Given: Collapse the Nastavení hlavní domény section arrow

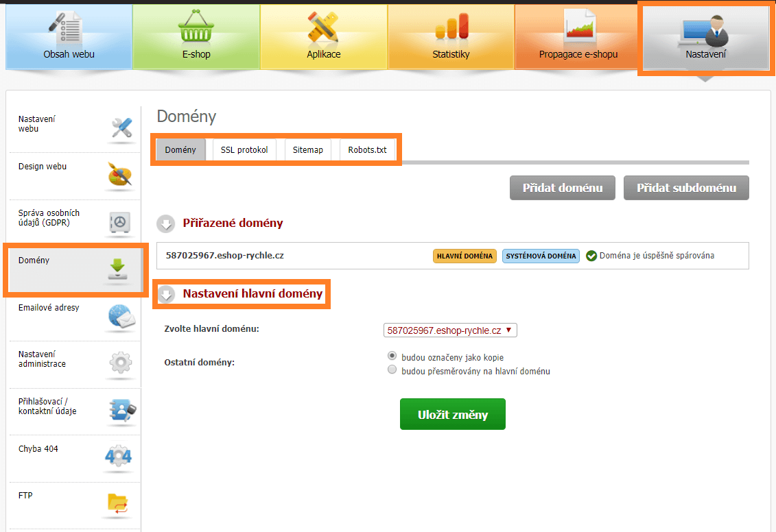Looking at the screenshot, I should (166, 295).
